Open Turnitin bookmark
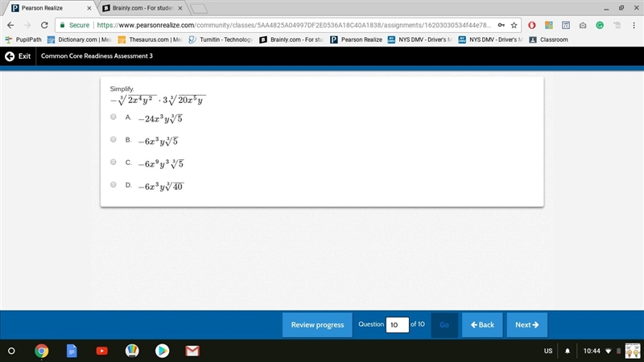The image size is (644, 362). click(x=221, y=39)
